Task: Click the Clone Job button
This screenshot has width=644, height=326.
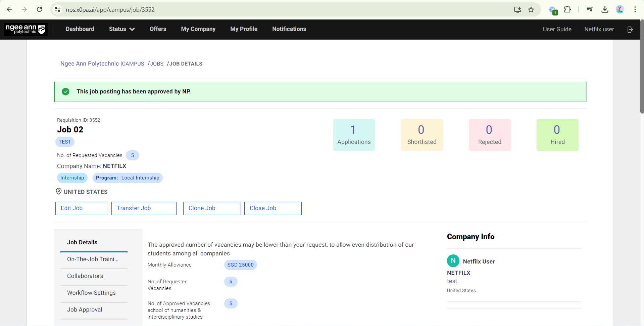Action: tap(212, 208)
